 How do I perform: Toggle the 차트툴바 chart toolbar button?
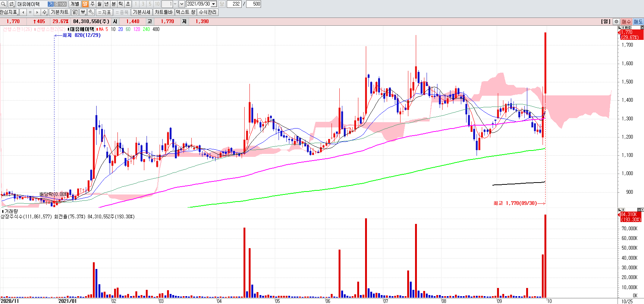coord(164,12)
